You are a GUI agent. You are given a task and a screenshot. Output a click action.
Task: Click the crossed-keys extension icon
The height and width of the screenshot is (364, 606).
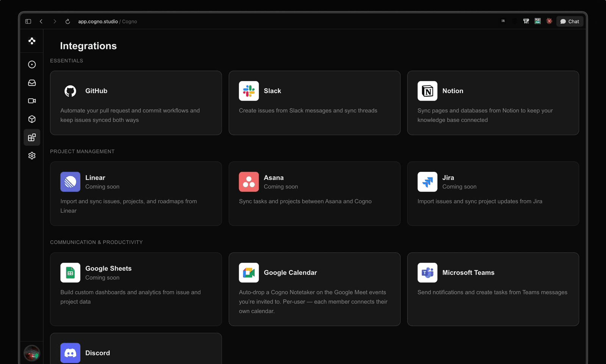point(526,21)
